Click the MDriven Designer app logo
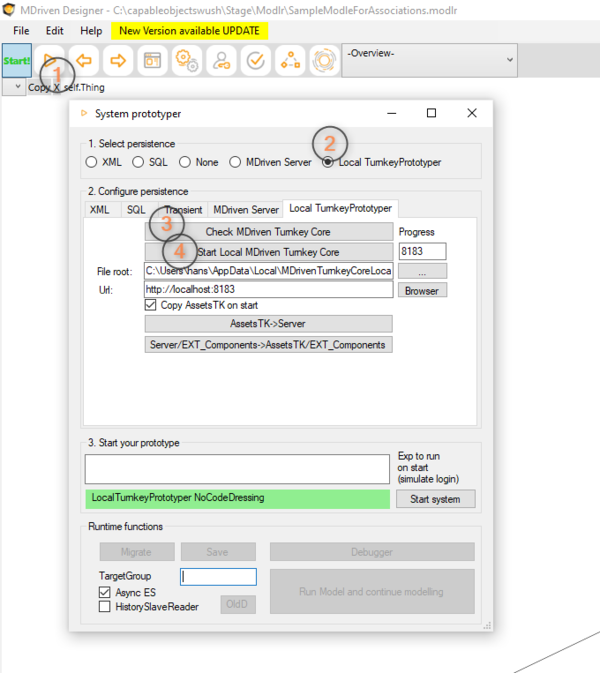Screen dimensions: 600x673 click(x=8, y=9)
